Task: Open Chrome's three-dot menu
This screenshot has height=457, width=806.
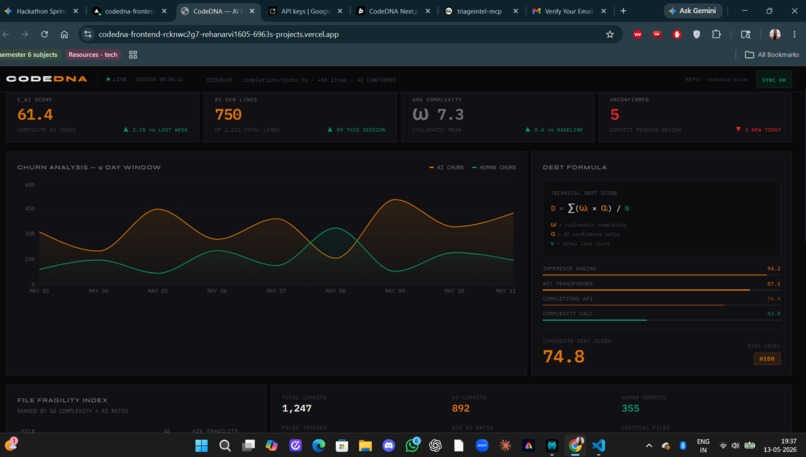Action: coord(794,34)
